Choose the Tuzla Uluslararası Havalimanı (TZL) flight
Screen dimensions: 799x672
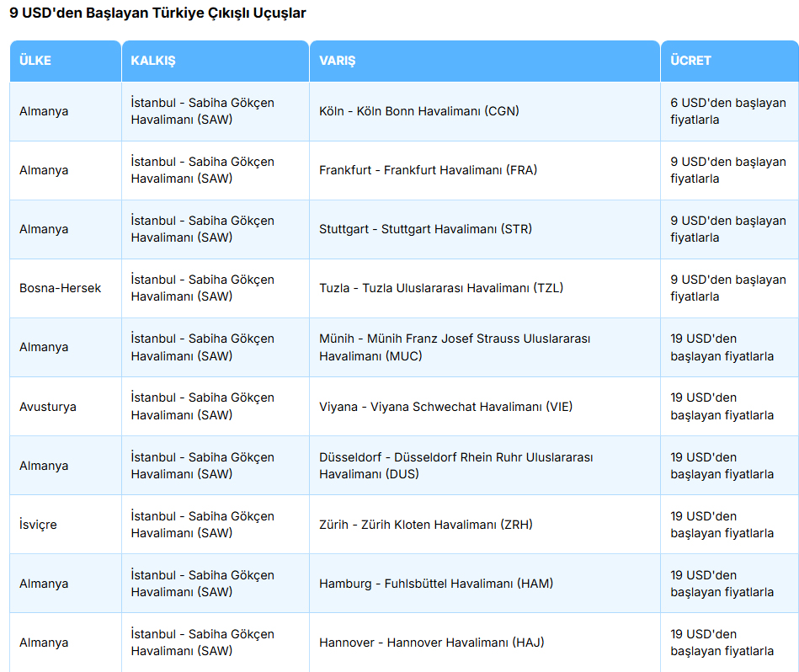[441, 288]
